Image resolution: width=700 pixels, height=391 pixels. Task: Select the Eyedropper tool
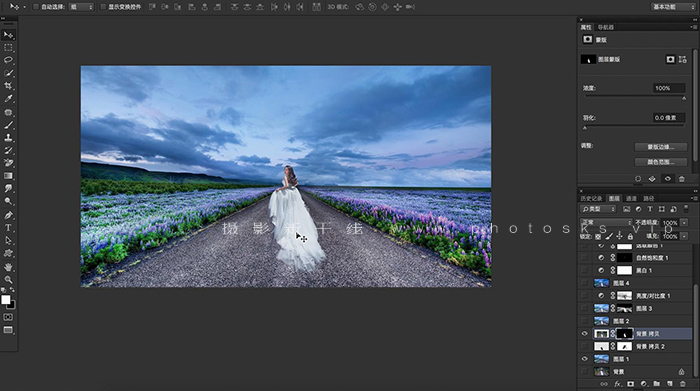(x=8, y=99)
